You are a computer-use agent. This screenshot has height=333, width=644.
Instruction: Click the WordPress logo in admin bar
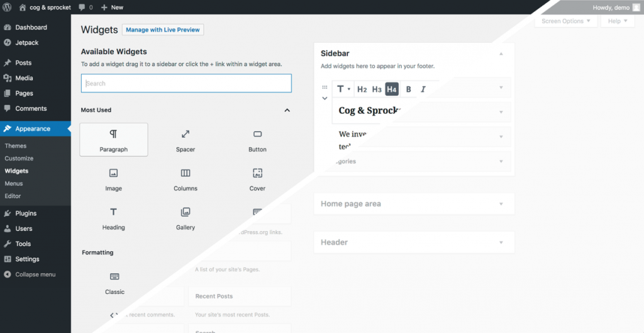tap(8, 7)
